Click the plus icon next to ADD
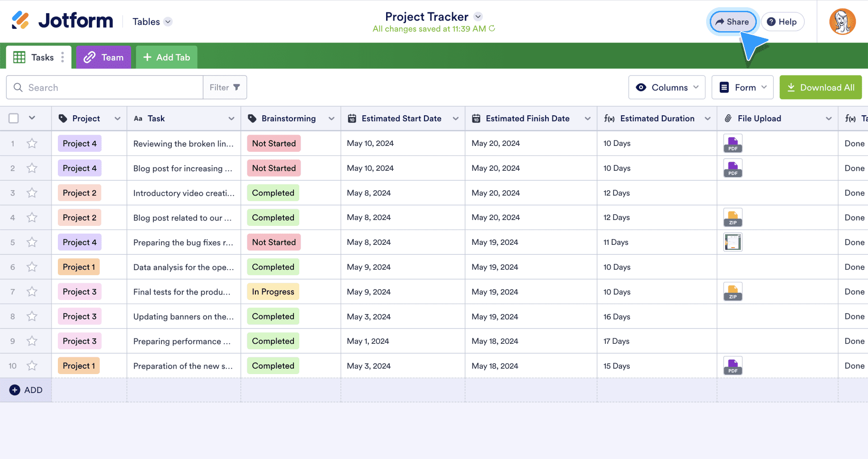Screen dimensions: 868x459 (x=15, y=390)
